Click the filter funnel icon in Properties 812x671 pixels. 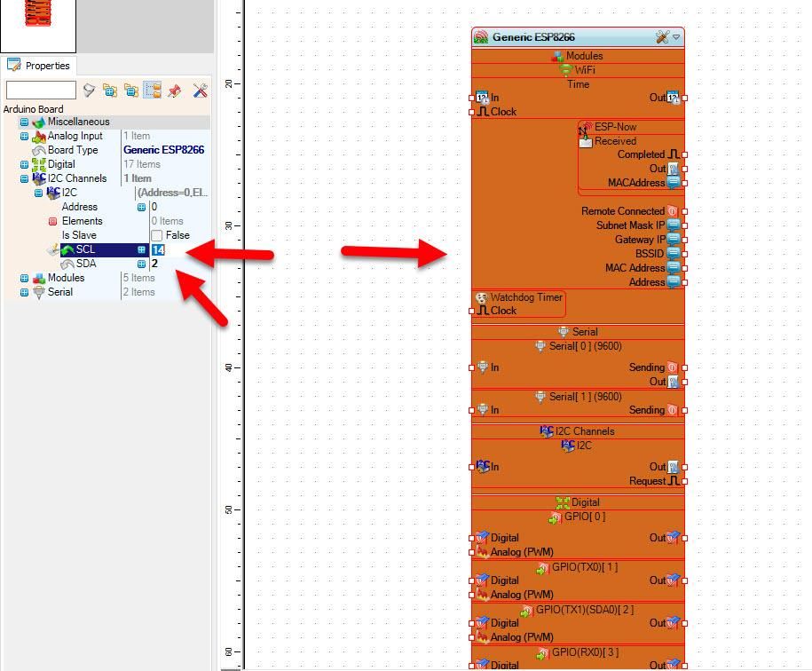coord(89,91)
